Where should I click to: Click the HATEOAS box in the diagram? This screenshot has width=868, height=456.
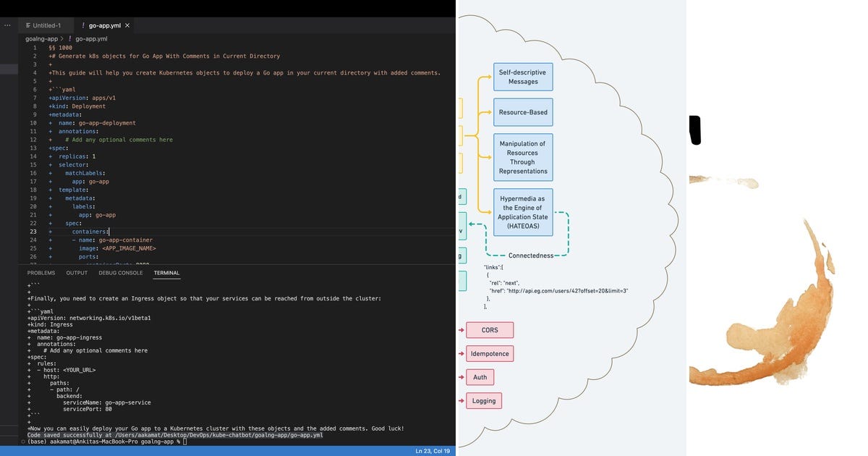coord(522,212)
